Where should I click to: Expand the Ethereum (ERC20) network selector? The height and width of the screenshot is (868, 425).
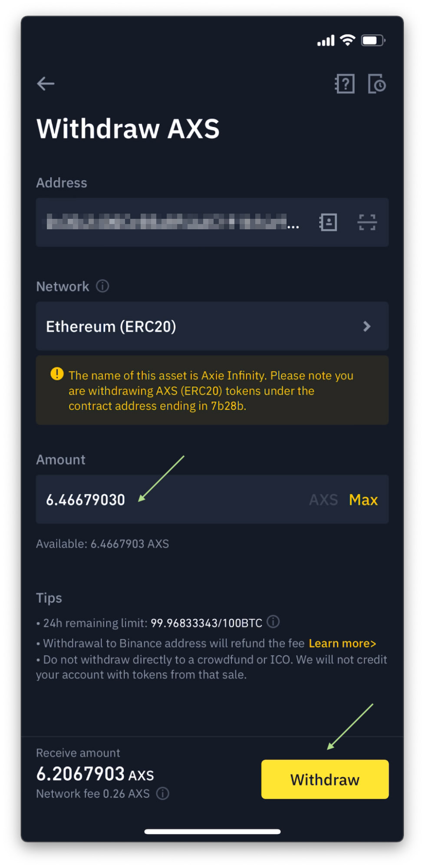click(x=212, y=326)
